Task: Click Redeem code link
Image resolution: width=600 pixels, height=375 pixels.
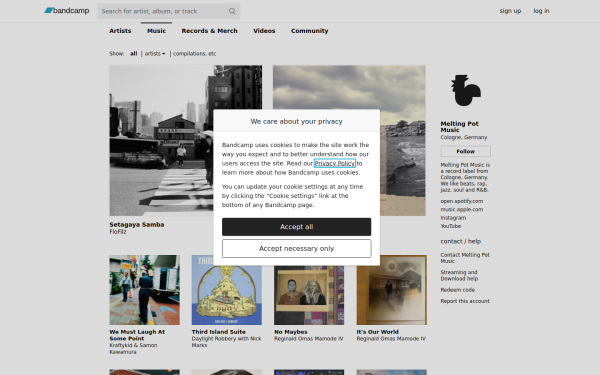Action: [457, 290]
